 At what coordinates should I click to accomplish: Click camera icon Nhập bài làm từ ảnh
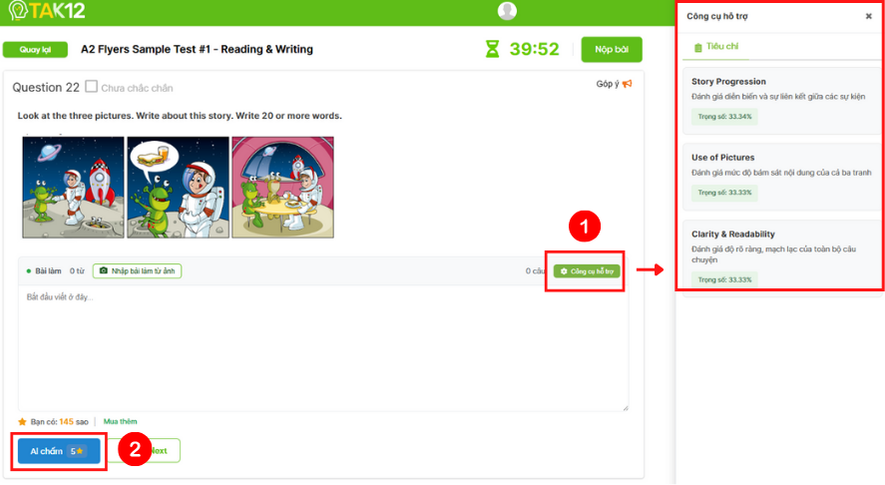104,271
